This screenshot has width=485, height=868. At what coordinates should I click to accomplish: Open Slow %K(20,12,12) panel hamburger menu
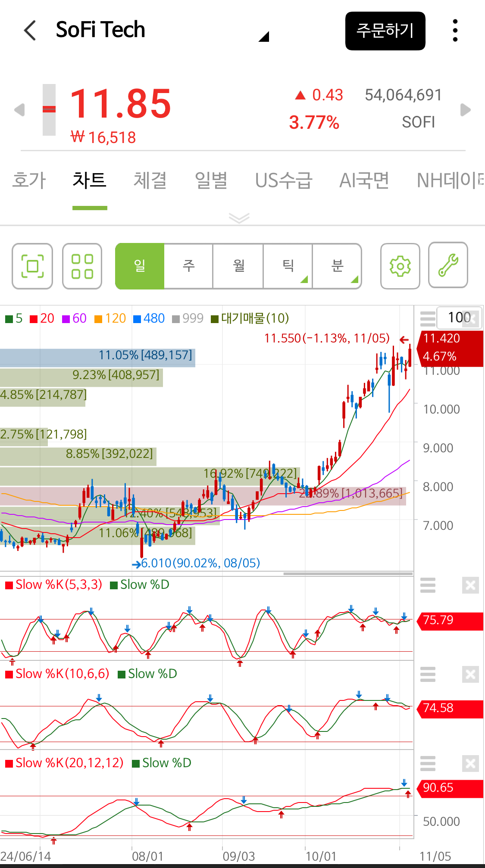(428, 763)
